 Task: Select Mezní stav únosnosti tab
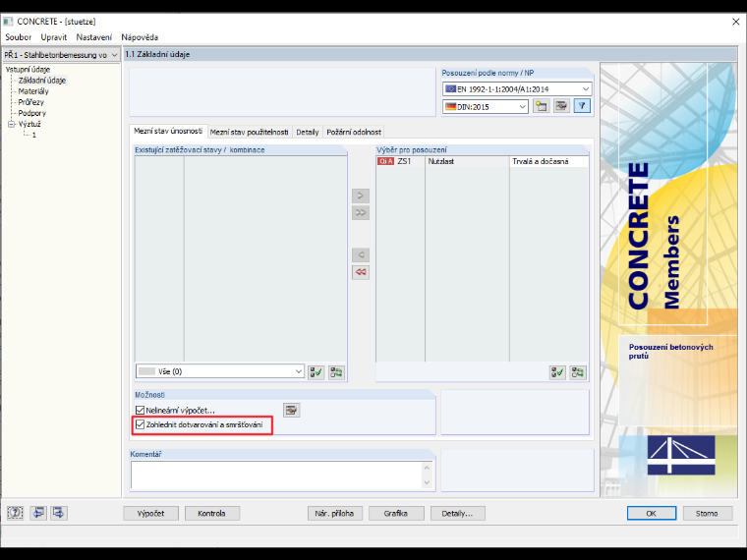[x=168, y=131]
